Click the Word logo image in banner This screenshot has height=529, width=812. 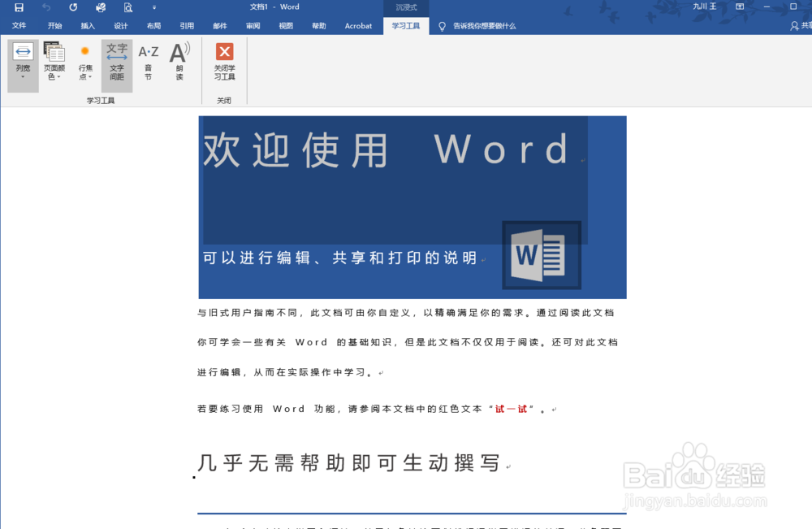(x=541, y=255)
